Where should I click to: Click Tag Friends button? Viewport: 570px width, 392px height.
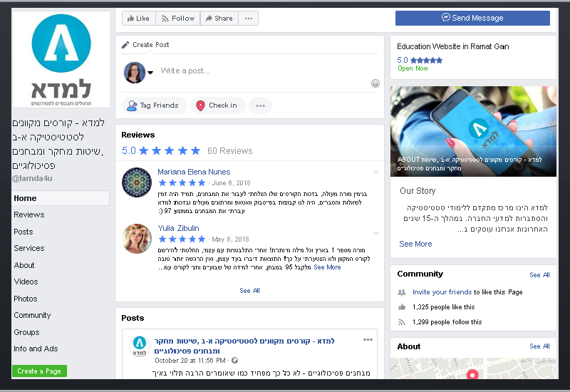pos(154,105)
